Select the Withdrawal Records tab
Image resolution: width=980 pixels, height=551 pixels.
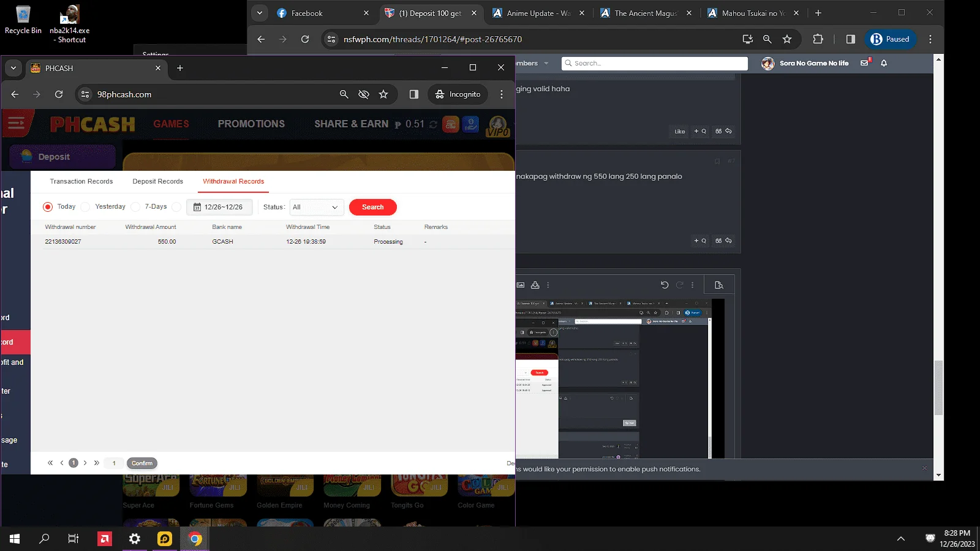click(x=233, y=181)
